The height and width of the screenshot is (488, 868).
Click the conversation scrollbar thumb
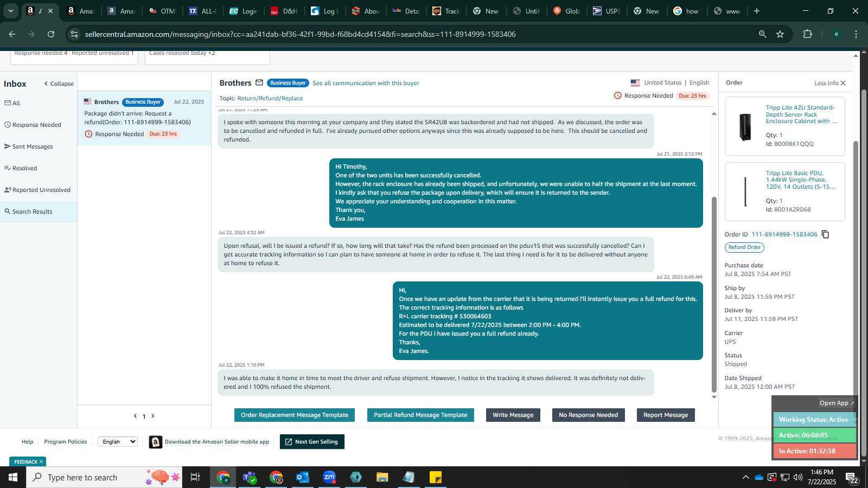714,294
